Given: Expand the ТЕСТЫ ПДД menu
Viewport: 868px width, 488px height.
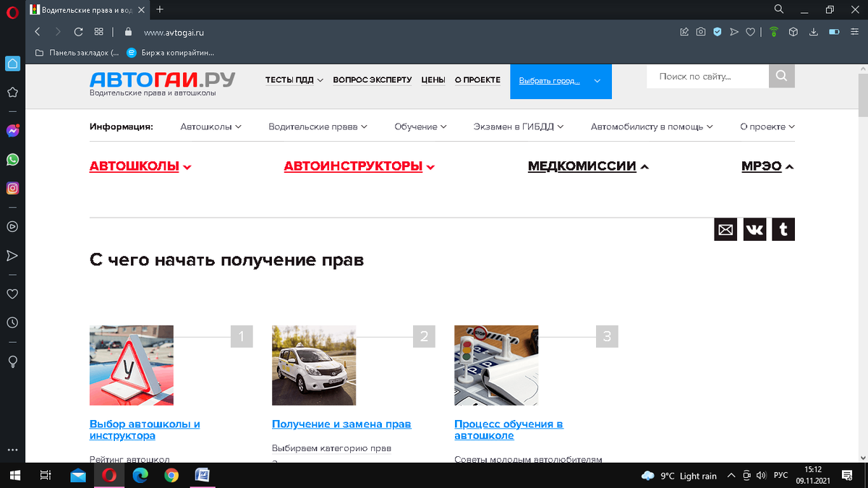Looking at the screenshot, I should tap(294, 80).
